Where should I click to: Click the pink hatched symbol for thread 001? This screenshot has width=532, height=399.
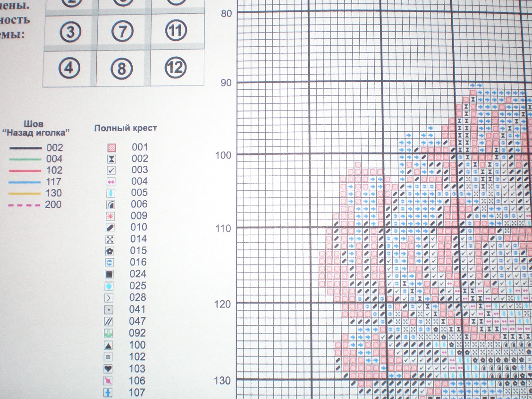click(110, 147)
